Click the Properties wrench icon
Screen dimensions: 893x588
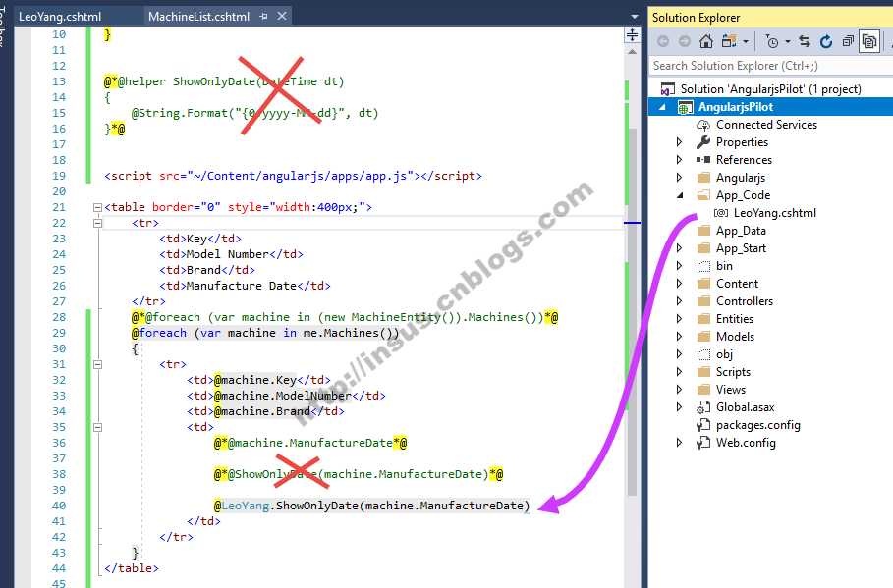pos(703,141)
